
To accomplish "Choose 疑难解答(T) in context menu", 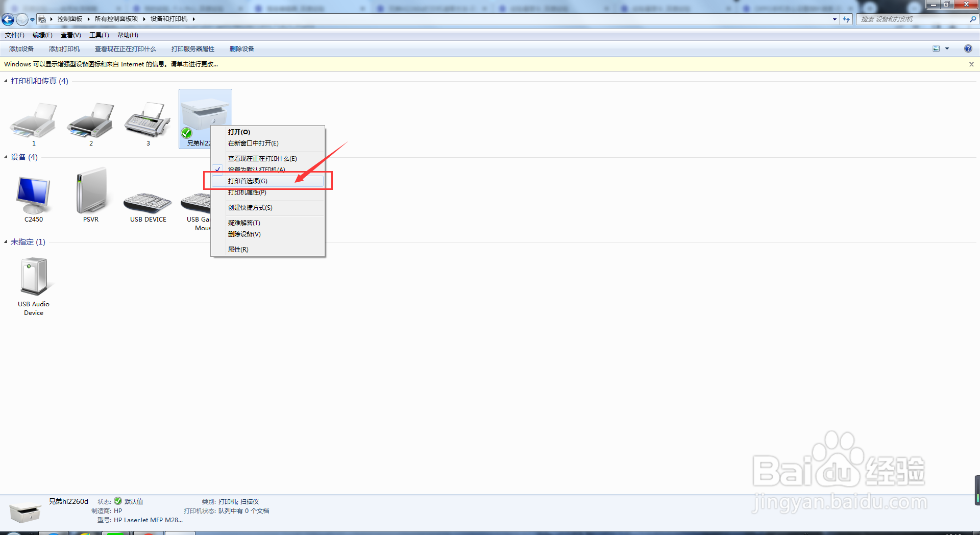I will [268, 223].
